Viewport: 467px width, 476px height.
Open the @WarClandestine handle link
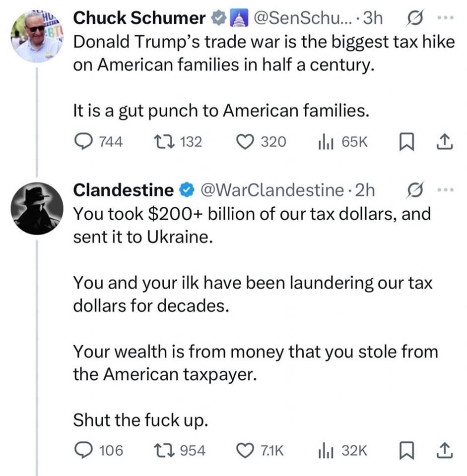tap(272, 190)
